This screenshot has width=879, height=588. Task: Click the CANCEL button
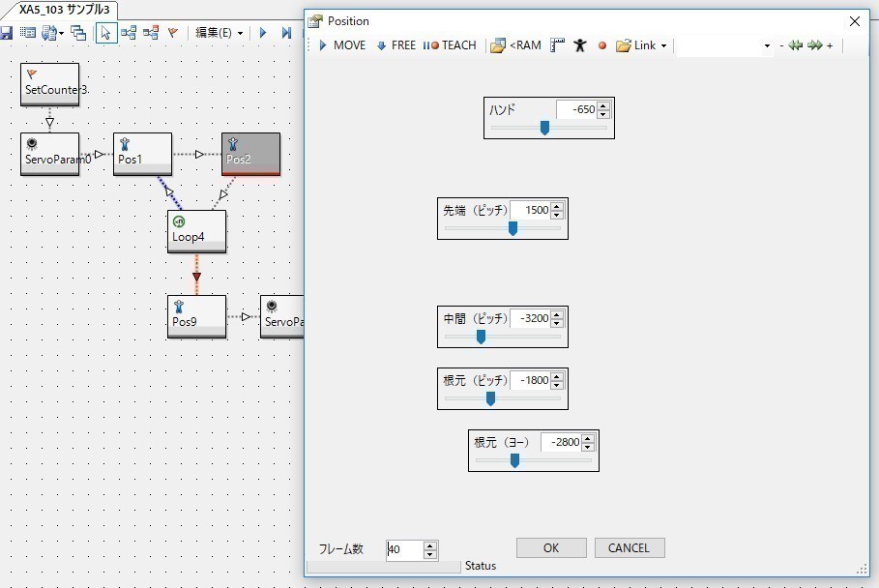pos(629,548)
